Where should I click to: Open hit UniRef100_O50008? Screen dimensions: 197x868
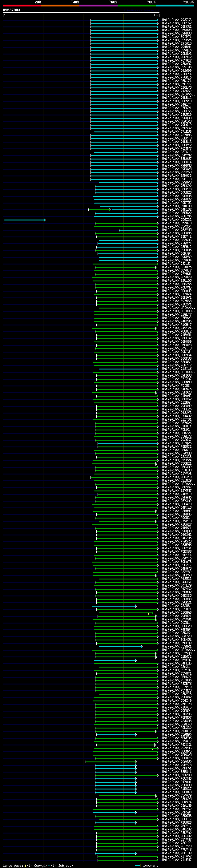(x=177, y=30)
